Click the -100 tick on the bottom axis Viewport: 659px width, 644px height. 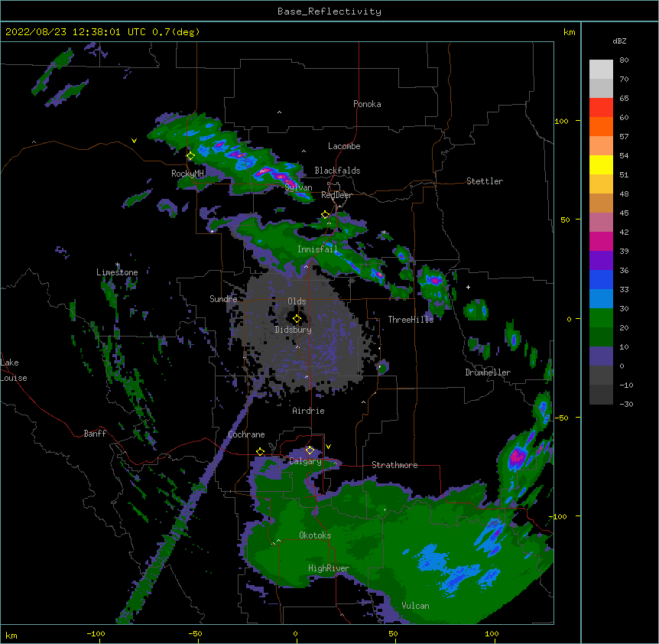click(x=96, y=633)
